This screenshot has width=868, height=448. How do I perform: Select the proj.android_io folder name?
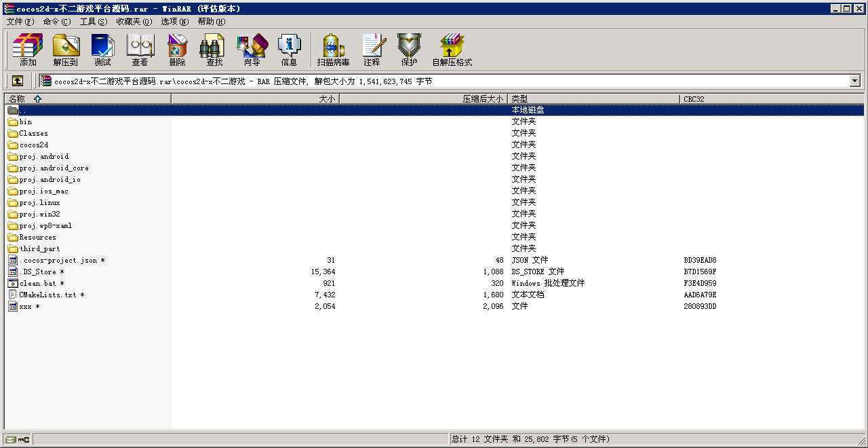[x=50, y=180]
